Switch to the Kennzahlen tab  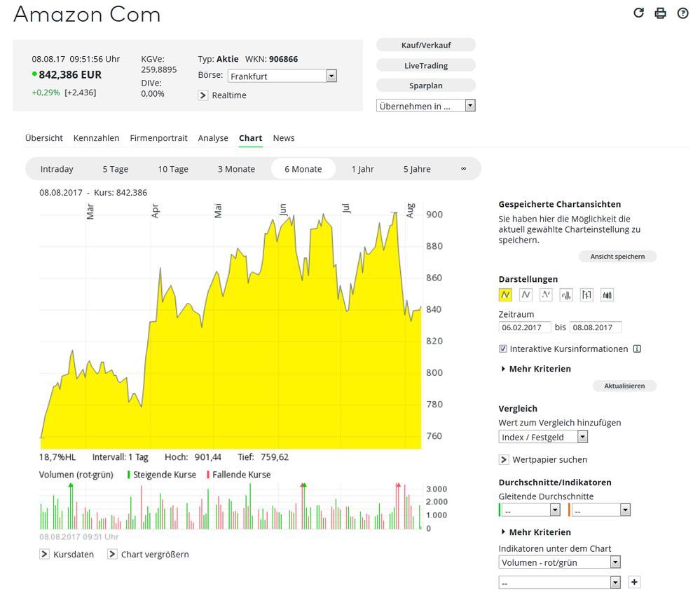tap(96, 137)
